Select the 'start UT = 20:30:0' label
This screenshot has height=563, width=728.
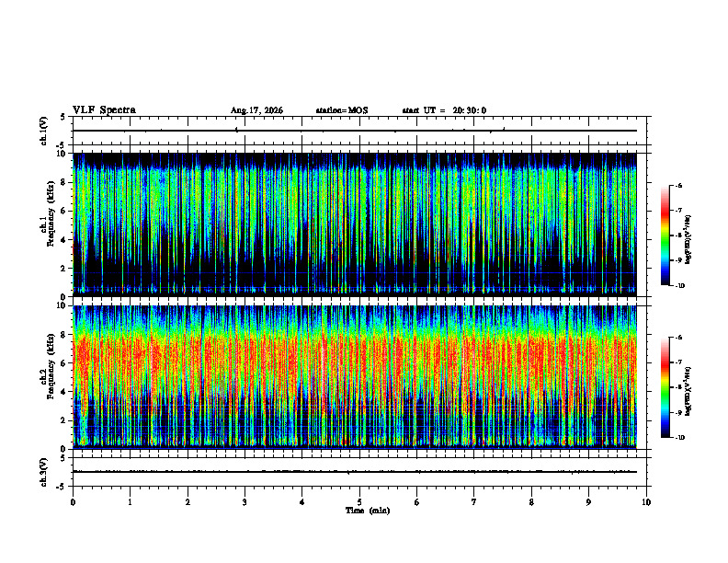(x=444, y=110)
